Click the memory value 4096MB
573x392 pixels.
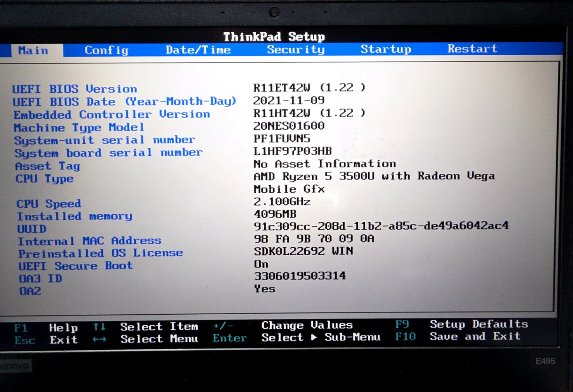275,214
